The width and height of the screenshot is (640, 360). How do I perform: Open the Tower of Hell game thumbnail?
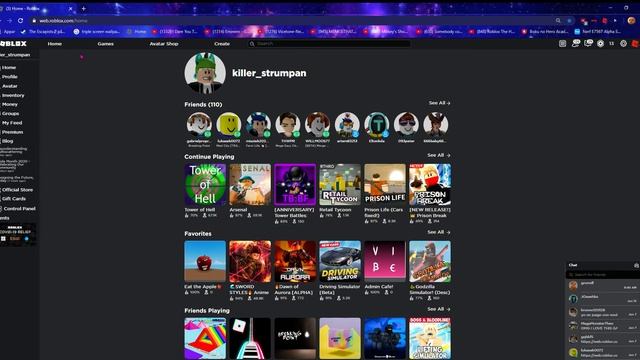click(205, 184)
